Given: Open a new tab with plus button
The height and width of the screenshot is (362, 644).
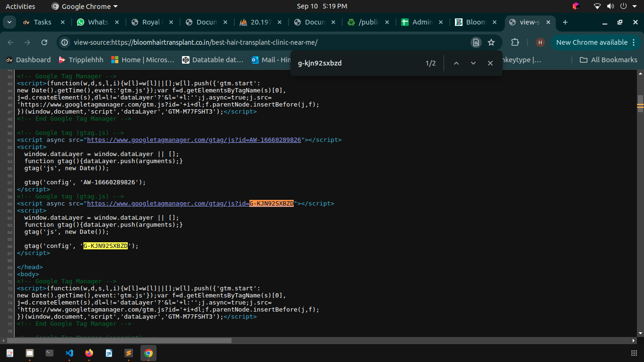Looking at the screenshot, I should tap(565, 22).
